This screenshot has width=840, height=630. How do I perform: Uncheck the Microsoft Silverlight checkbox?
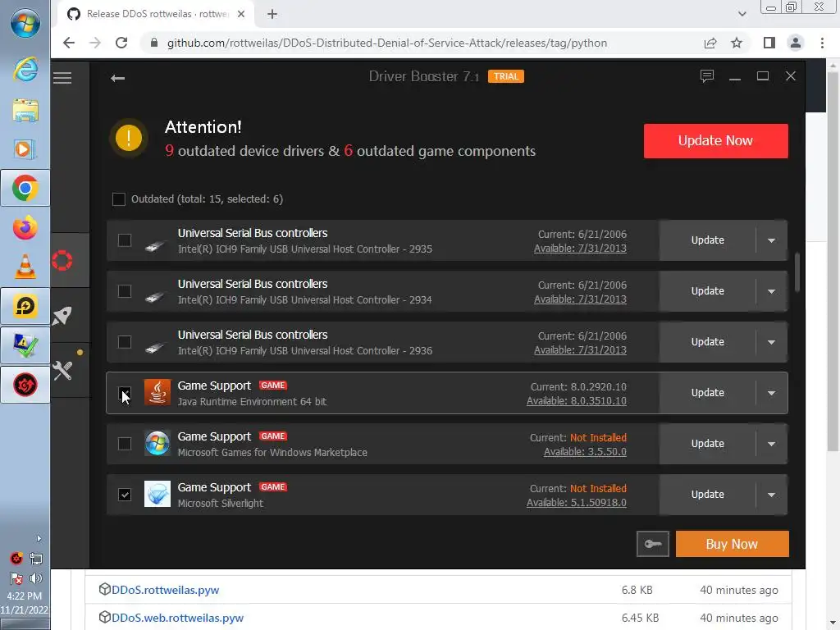tap(125, 495)
